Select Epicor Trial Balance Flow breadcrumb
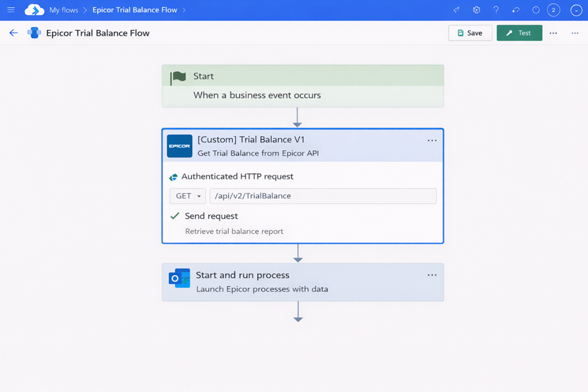Viewport: 588px width, 392px height. click(134, 10)
